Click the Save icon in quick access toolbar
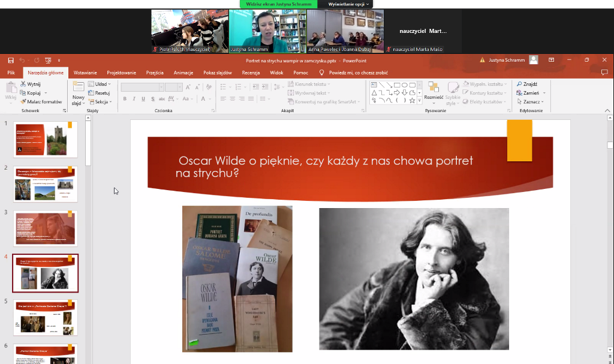Screen dimensions: 614x364 coord(11,60)
